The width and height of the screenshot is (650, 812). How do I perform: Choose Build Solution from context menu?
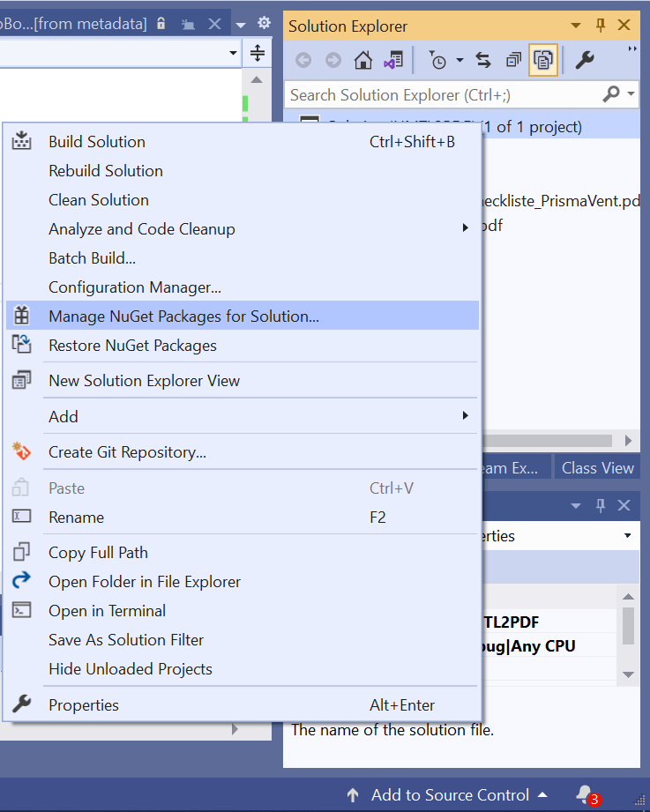pos(242,141)
